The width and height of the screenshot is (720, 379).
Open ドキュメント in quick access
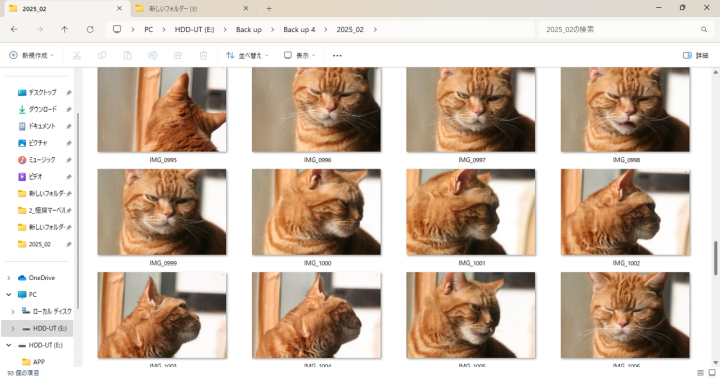pyautogui.click(x=42, y=126)
